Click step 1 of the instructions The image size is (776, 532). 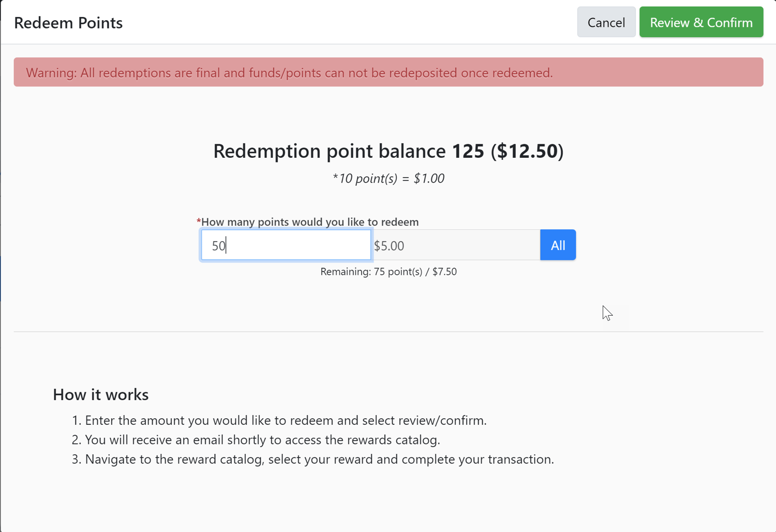coord(286,420)
